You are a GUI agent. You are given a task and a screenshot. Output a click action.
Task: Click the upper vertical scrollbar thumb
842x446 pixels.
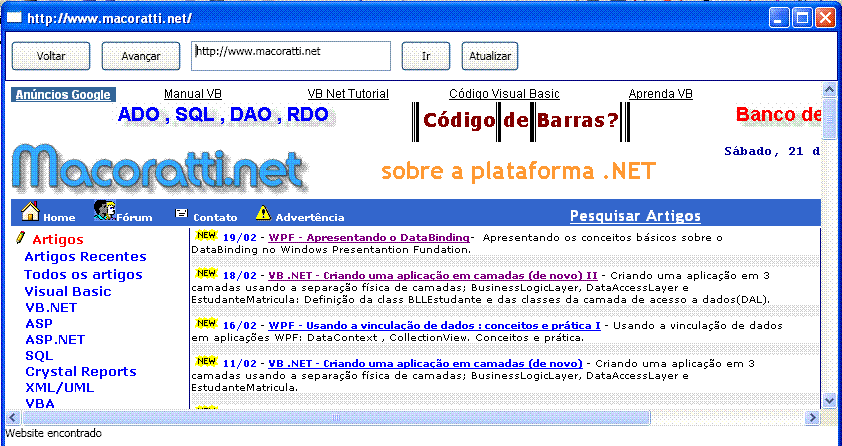click(x=829, y=118)
